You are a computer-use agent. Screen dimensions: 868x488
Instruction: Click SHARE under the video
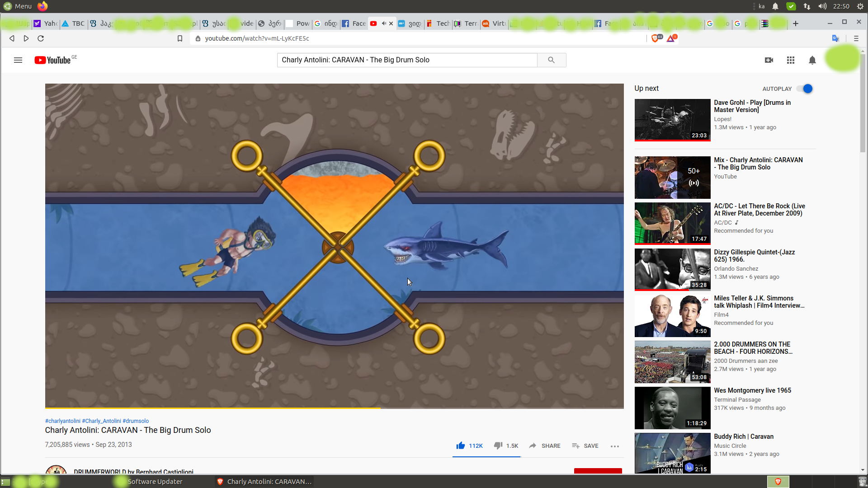(x=545, y=446)
